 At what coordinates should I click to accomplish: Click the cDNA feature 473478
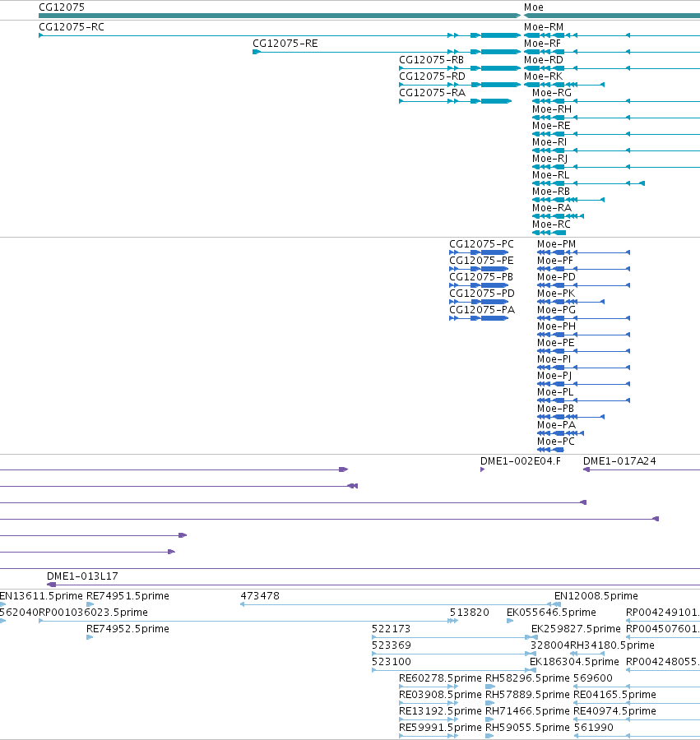pos(260,597)
